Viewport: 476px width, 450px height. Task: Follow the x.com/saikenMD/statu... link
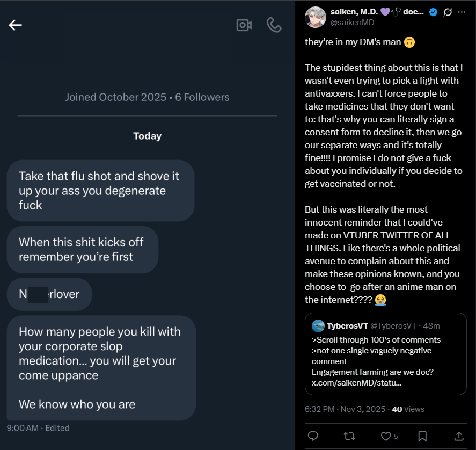pyautogui.click(x=356, y=383)
